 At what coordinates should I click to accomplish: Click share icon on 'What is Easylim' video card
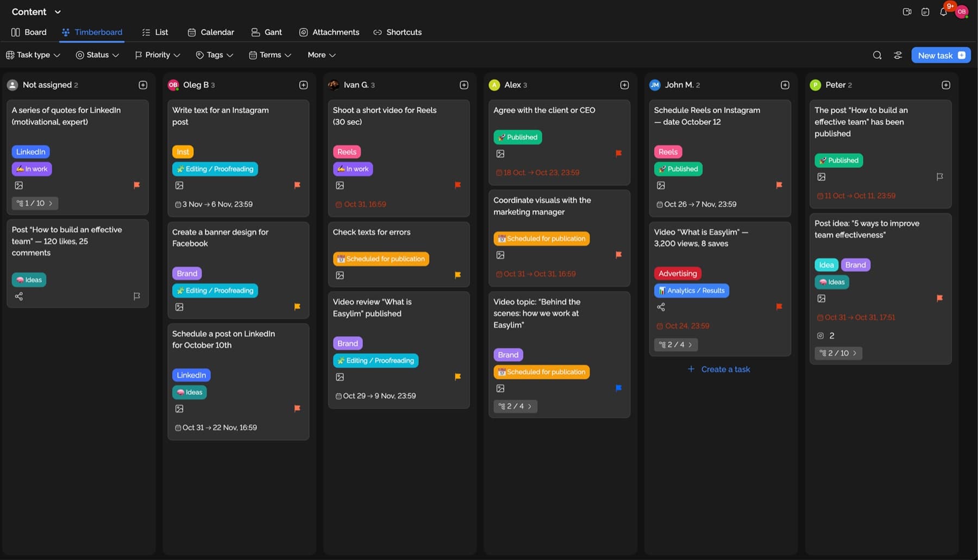click(661, 307)
